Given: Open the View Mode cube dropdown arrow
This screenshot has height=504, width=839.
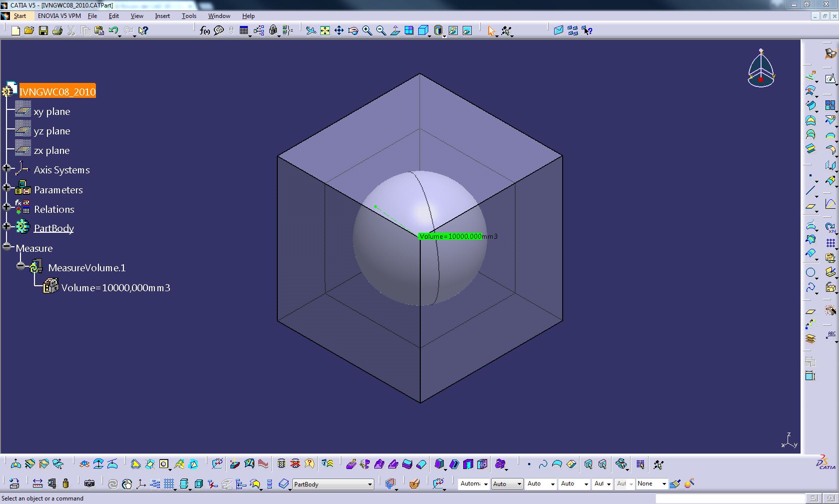Looking at the screenshot, I should pyautogui.click(x=430, y=35).
